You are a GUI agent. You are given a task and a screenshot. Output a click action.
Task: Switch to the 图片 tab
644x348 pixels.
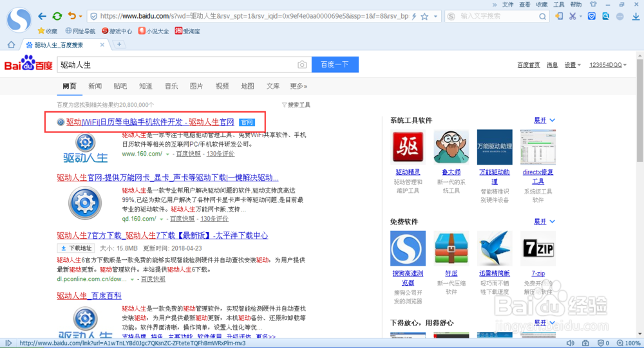(x=196, y=86)
